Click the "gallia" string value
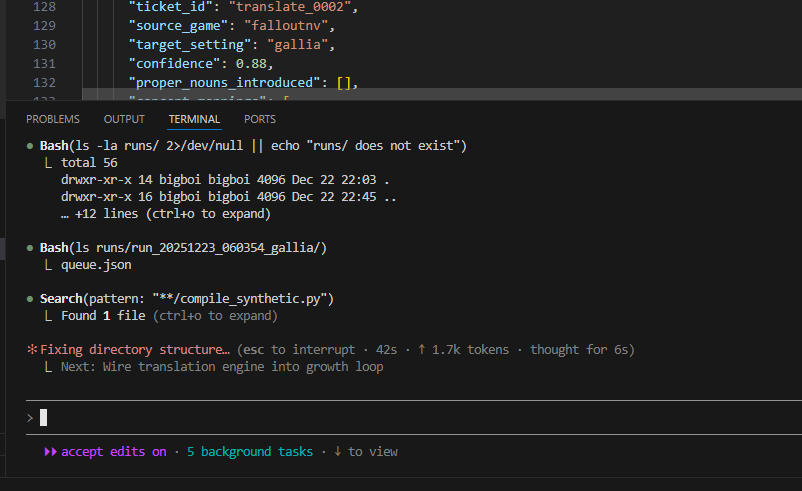The width and height of the screenshot is (802, 491). click(x=297, y=44)
